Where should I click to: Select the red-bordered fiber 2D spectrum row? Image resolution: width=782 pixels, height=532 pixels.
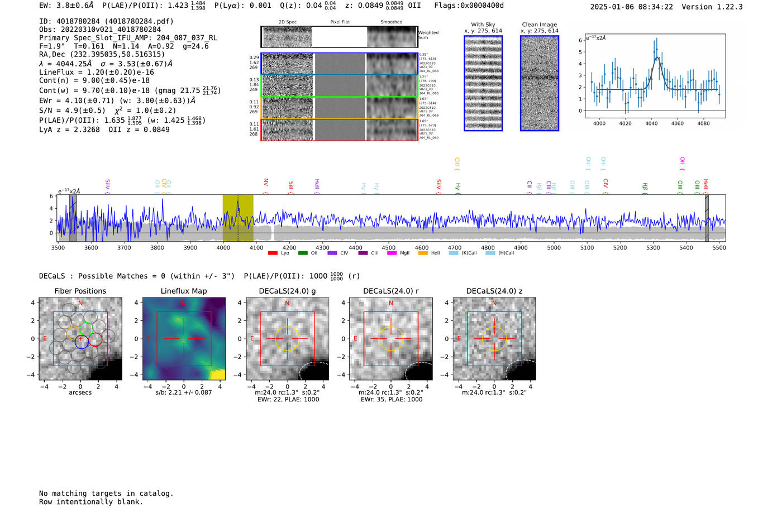point(339,130)
